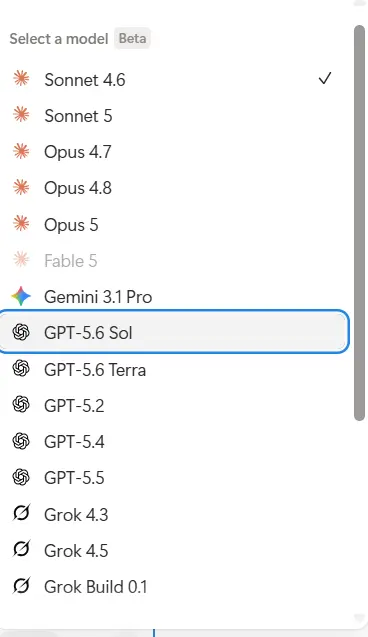Click the Beta badge label

132,38
